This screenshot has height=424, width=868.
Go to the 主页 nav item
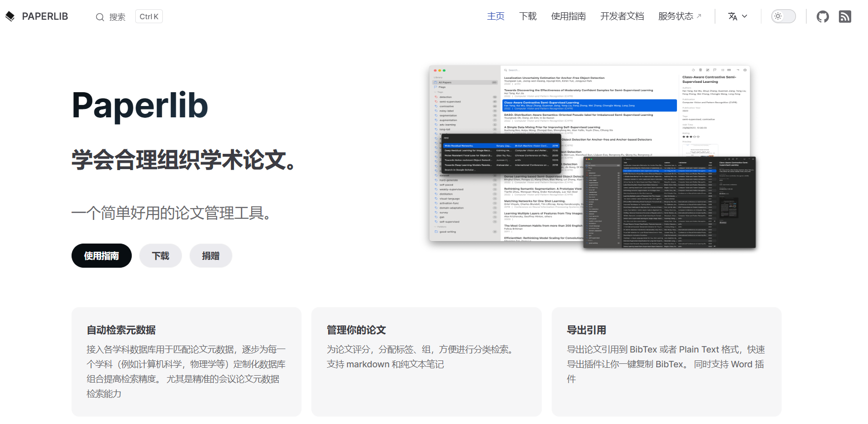pos(495,16)
